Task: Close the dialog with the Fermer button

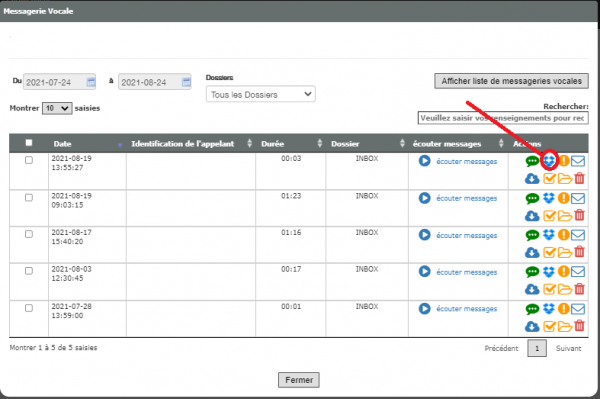Action: (x=299, y=380)
